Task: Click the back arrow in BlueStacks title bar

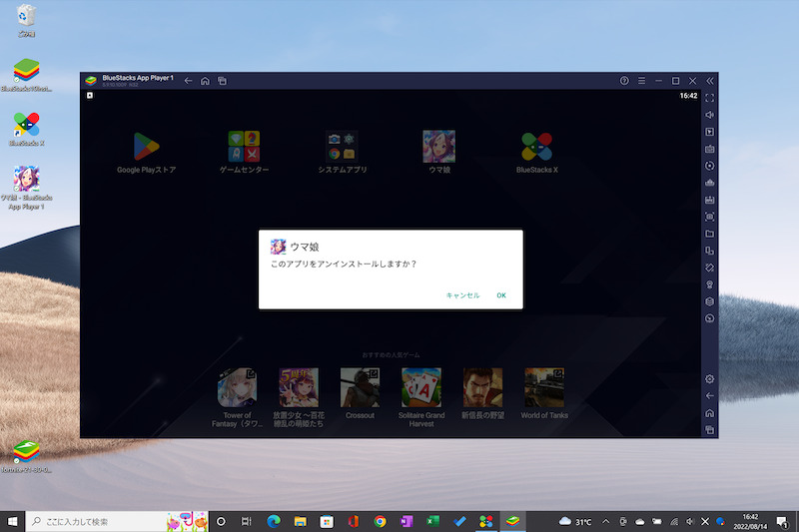Action: click(188, 80)
